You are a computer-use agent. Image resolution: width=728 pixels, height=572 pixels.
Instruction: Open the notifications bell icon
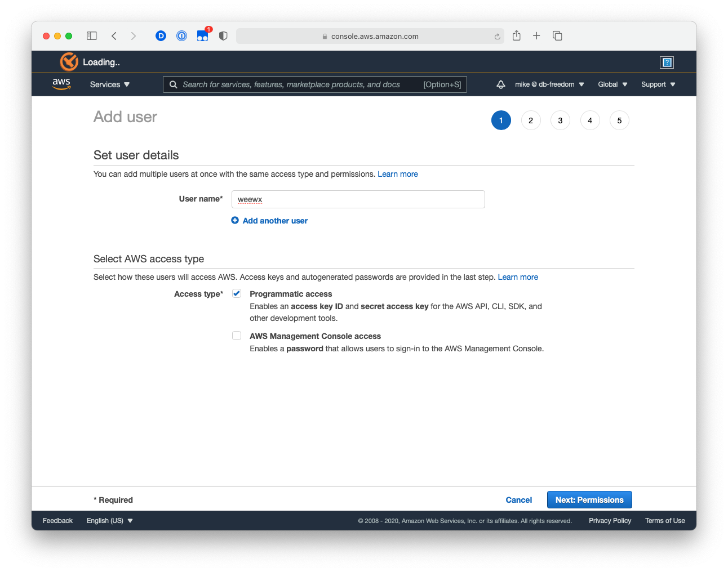(x=500, y=84)
